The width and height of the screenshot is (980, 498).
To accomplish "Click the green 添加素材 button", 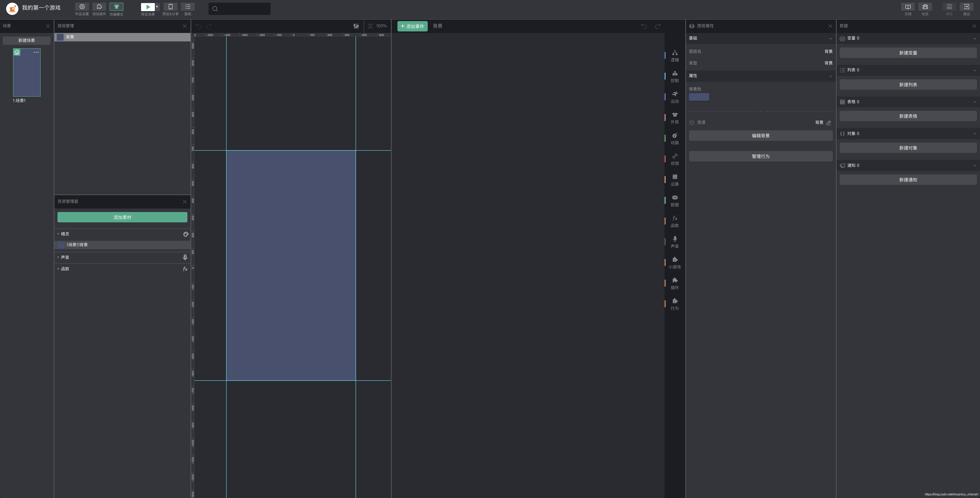I will click(122, 217).
